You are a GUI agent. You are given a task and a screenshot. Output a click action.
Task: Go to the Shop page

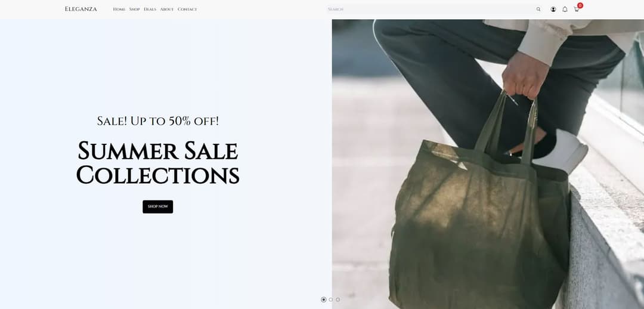(x=134, y=9)
